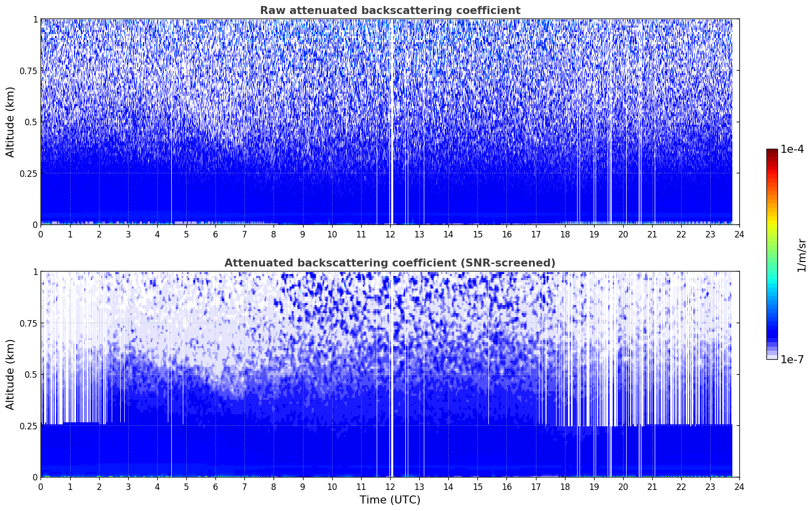Click the "Raw attenuated backscattering coefficient" title
This screenshot has height=511, width=812.
pyautogui.click(x=390, y=11)
